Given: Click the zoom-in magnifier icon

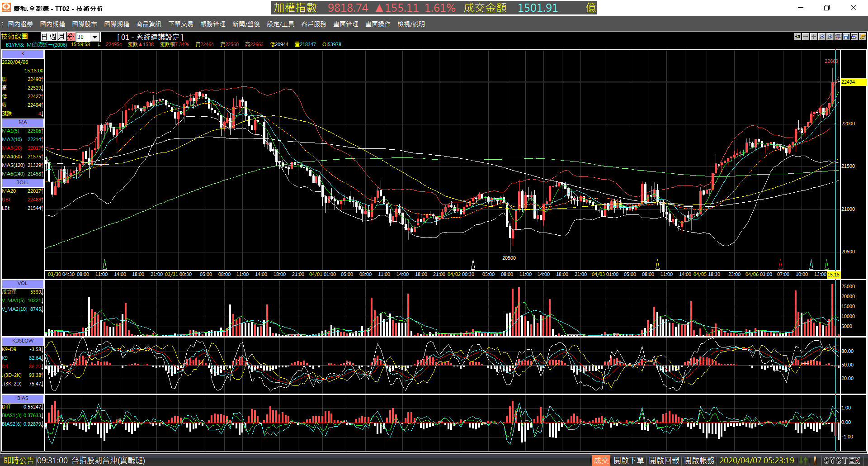Looking at the screenshot, I should tap(830, 37).
